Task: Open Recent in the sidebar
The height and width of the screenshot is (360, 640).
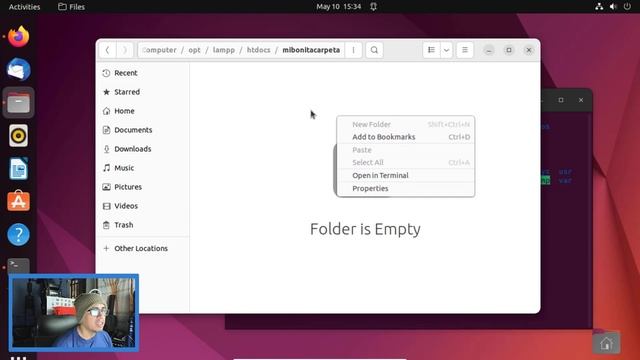Action: (x=142, y=73)
